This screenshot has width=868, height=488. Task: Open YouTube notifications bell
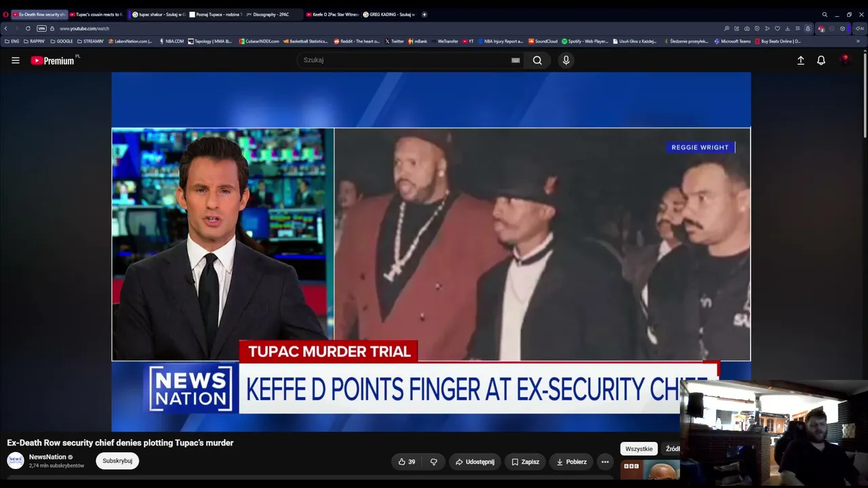[821, 60]
